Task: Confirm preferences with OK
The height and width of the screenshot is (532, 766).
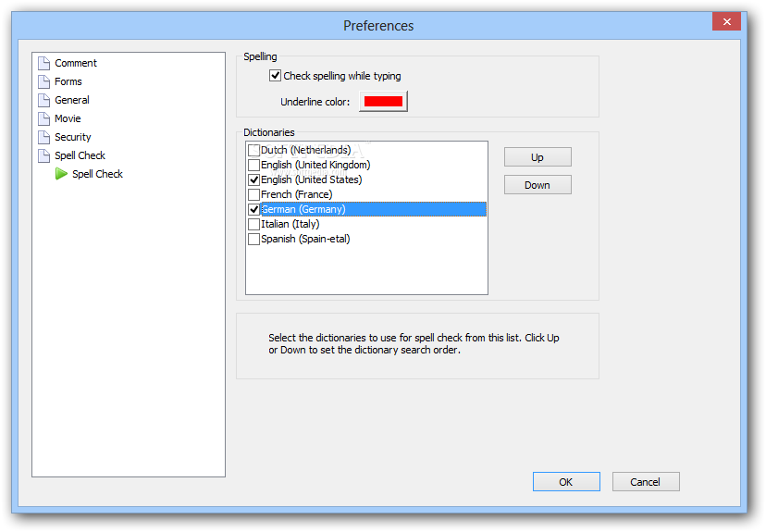Action: coord(566,482)
